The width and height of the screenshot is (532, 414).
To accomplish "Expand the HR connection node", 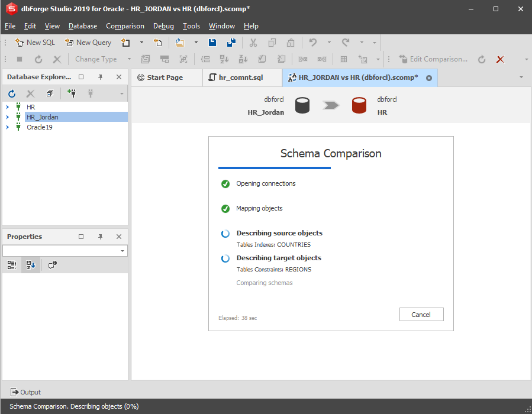I will point(8,107).
